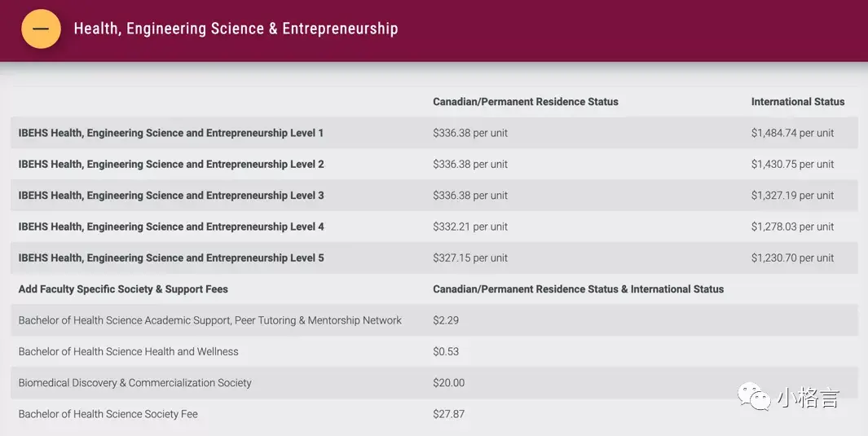Click the Canadian/Permanent Residence Status column header

[x=525, y=102]
